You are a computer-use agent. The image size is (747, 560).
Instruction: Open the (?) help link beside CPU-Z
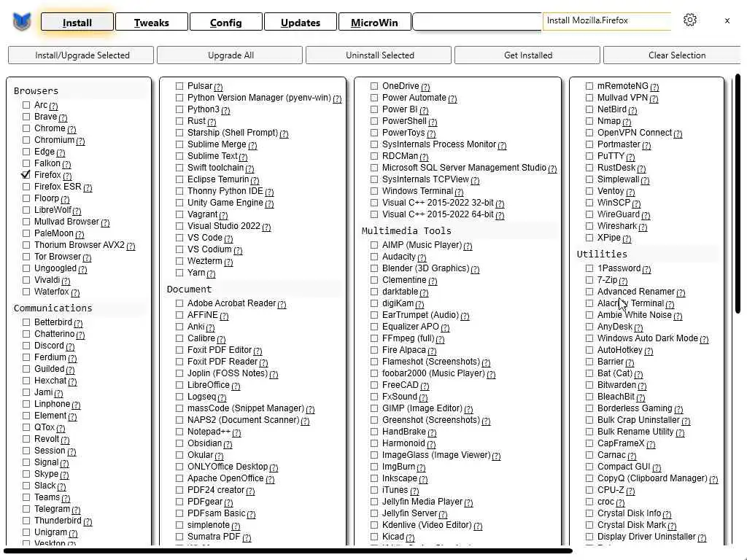(630, 491)
